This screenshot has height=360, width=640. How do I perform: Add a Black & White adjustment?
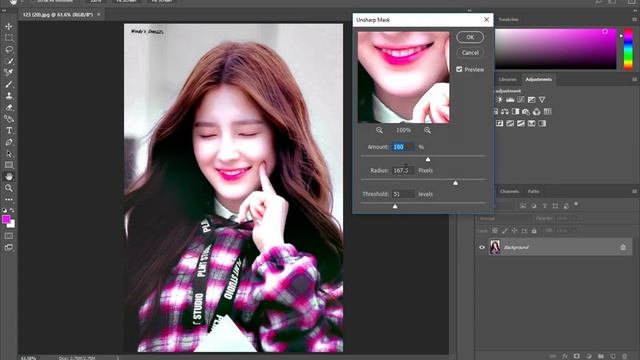(x=516, y=111)
